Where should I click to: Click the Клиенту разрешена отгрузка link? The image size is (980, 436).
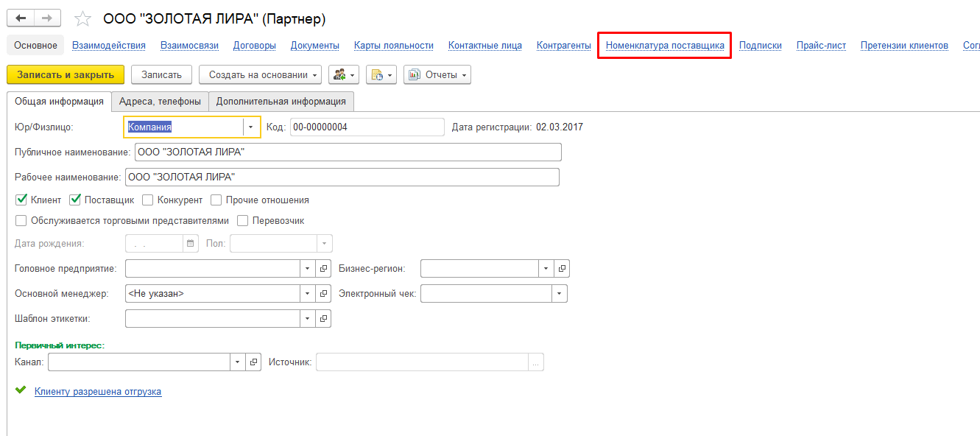(98, 392)
